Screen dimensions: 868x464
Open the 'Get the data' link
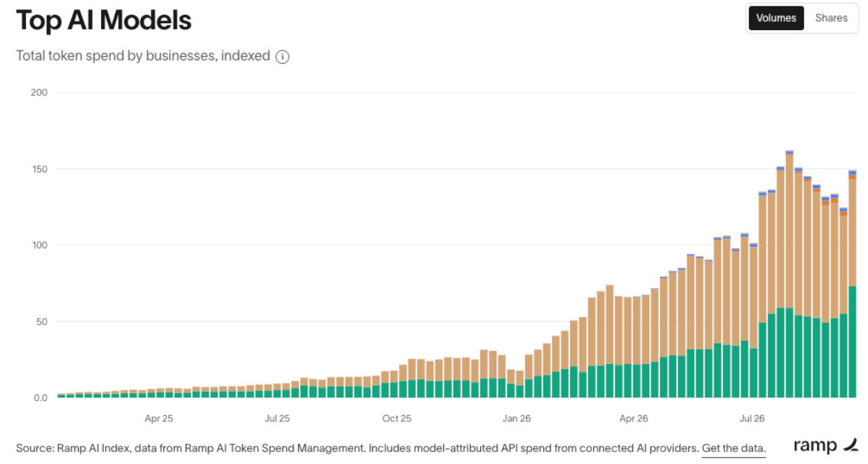pyautogui.click(x=733, y=448)
